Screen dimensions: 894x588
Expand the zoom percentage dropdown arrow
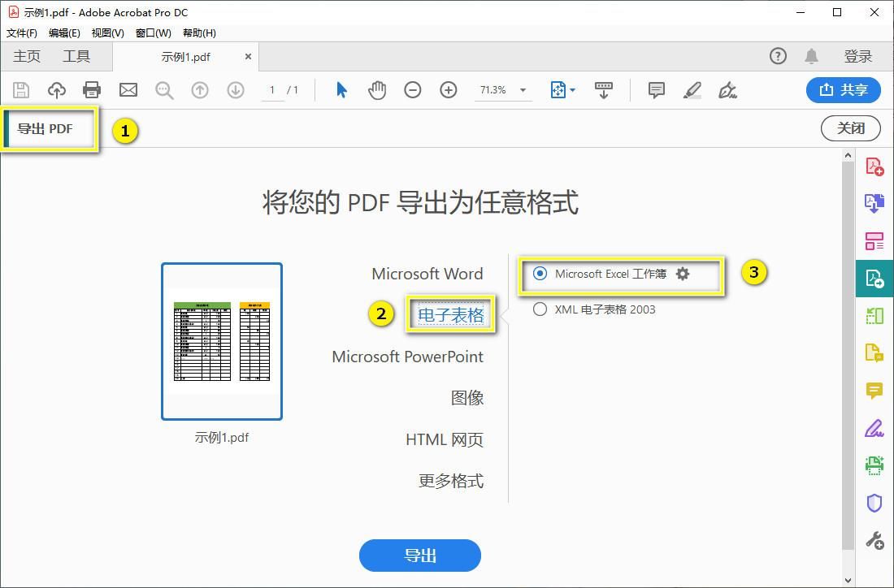tap(523, 90)
